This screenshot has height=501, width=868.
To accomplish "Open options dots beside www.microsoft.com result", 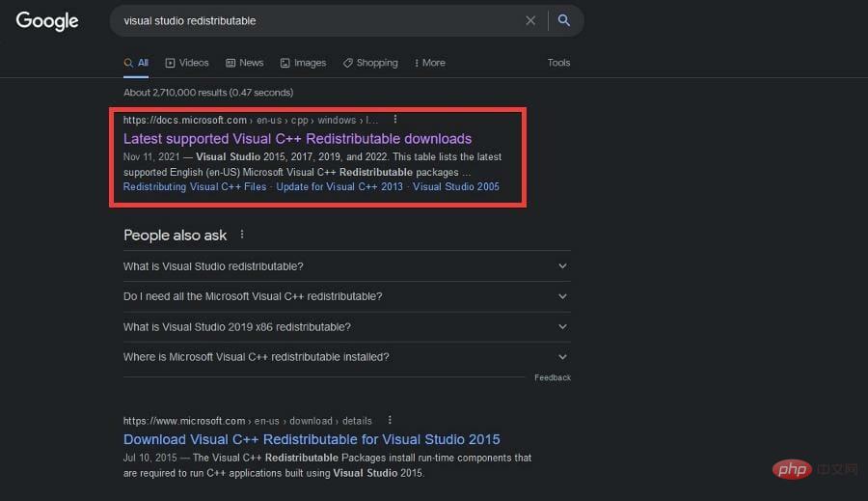I will tap(390, 421).
